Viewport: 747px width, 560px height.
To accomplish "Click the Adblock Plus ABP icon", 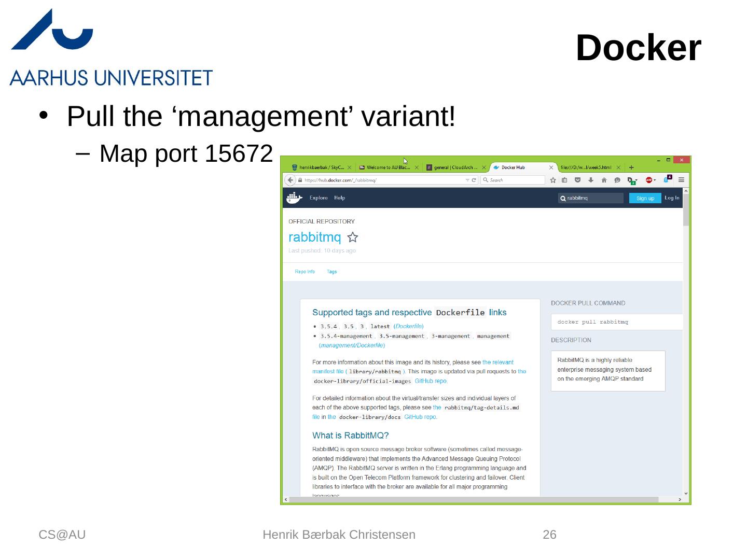I will tap(649, 180).
